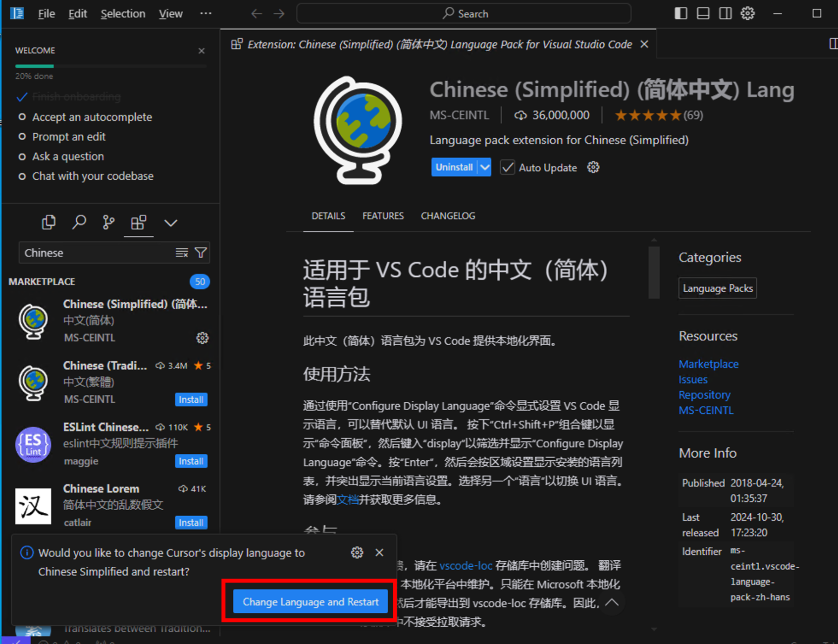Show more menus via ellipsis
Viewport: 838px width, 644px height.
(206, 13)
